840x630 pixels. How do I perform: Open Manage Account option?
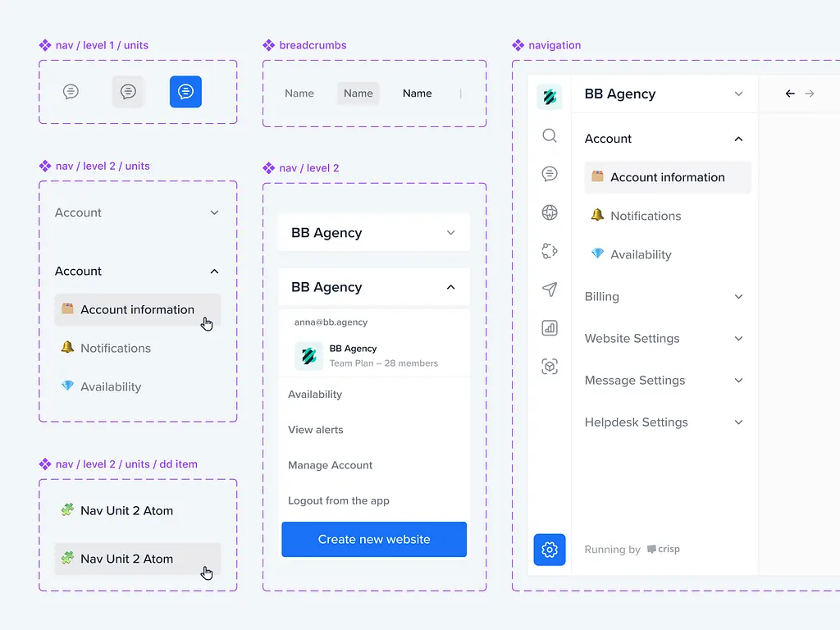(x=331, y=465)
